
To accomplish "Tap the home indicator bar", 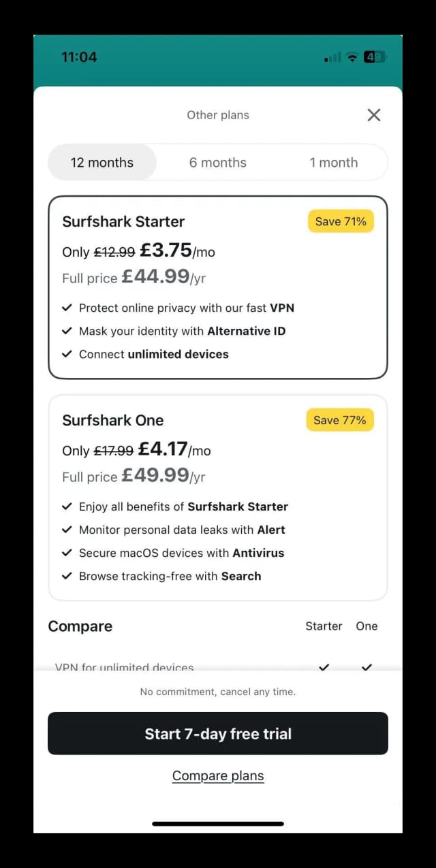I will 218,822.
